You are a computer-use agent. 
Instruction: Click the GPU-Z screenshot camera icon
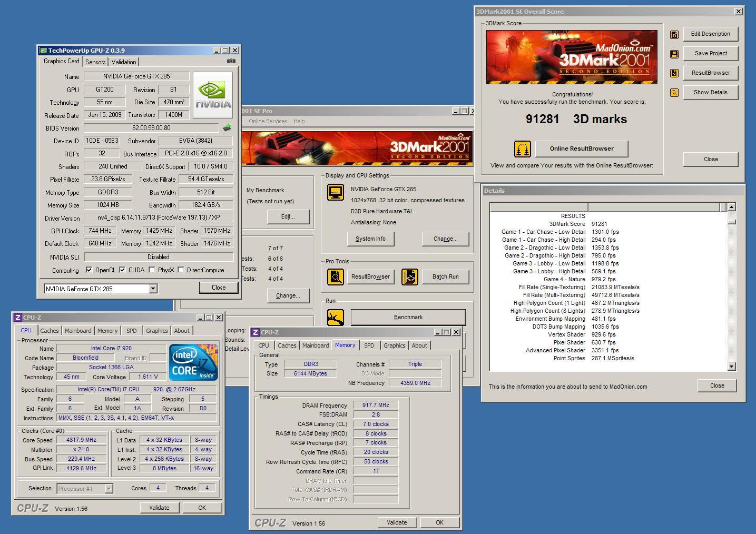coord(231,61)
